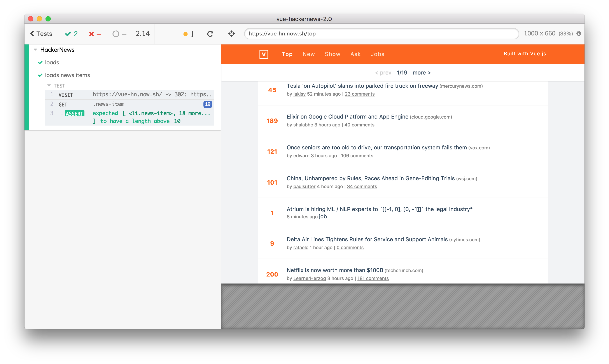Click the score 200 on Netflix story

pos(272,275)
